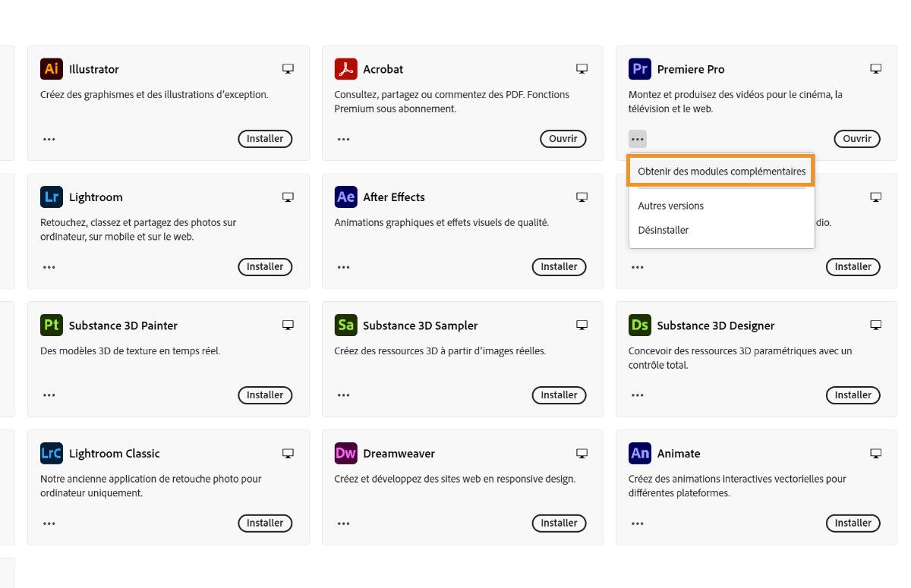911x588 pixels.
Task: Select the Animate app icon
Action: [x=639, y=453]
